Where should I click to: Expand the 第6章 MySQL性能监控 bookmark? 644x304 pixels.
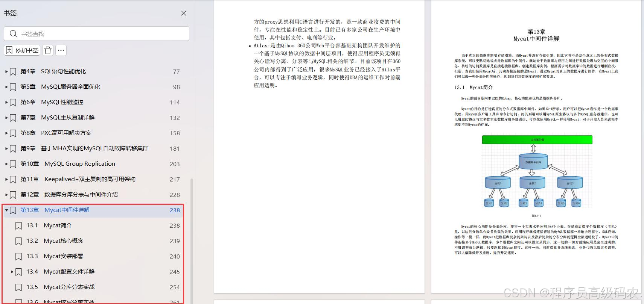pos(6,102)
